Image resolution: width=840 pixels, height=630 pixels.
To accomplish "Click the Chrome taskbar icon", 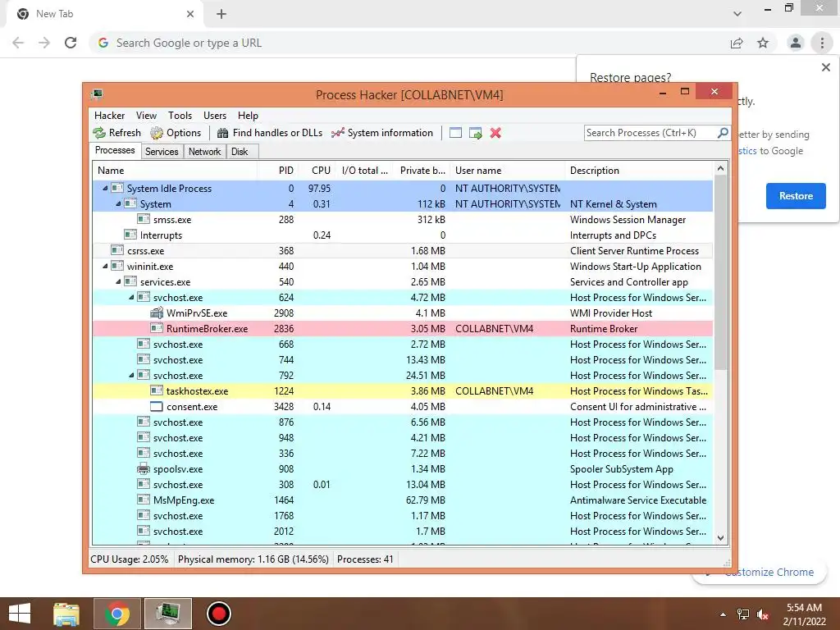I will (117, 614).
